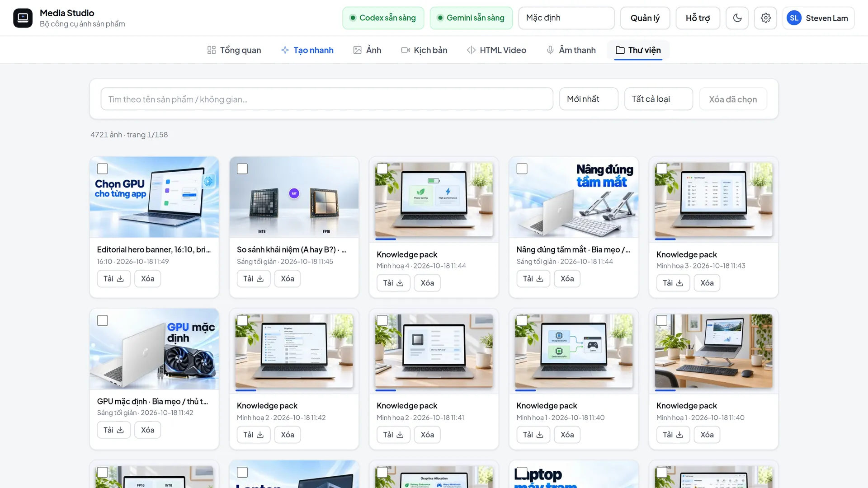Click the Gemini sẵn sàng status badge
This screenshot has width=868, height=488.
point(471,18)
